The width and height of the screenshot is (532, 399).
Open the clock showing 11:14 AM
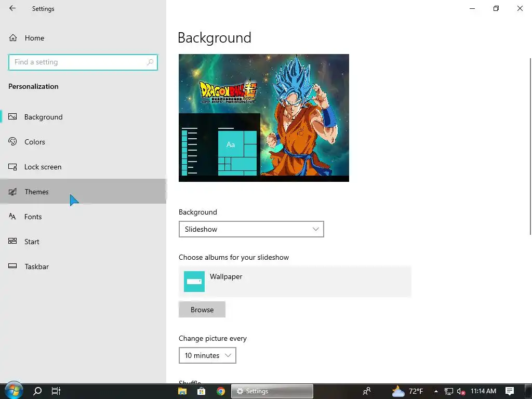(x=483, y=391)
